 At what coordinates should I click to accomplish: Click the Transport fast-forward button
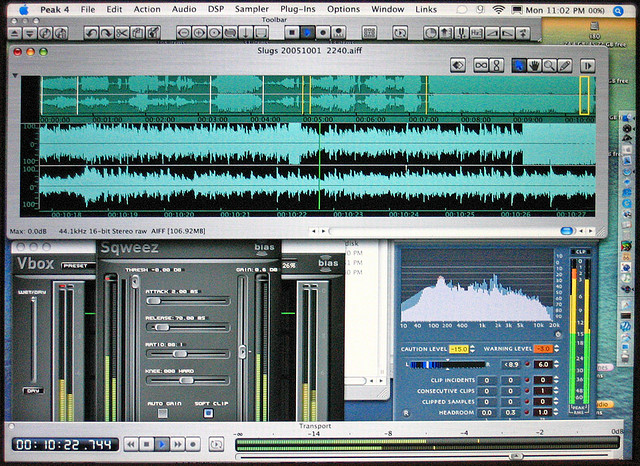tap(178, 444)
